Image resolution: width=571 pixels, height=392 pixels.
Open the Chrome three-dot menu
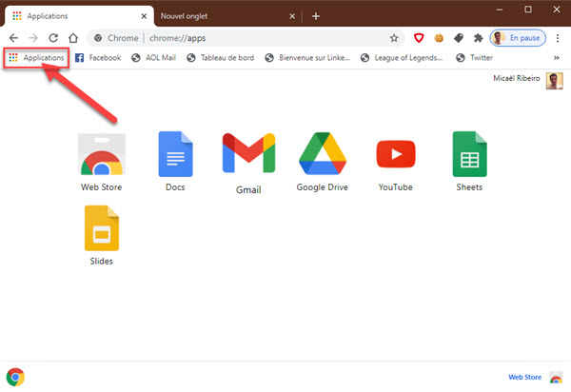pos(558,38)
